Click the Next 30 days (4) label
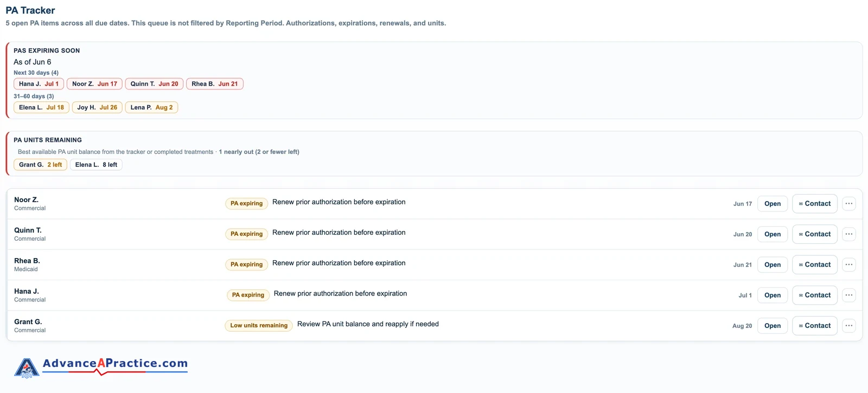Viewport: 868px width, 393px height. 36,73
